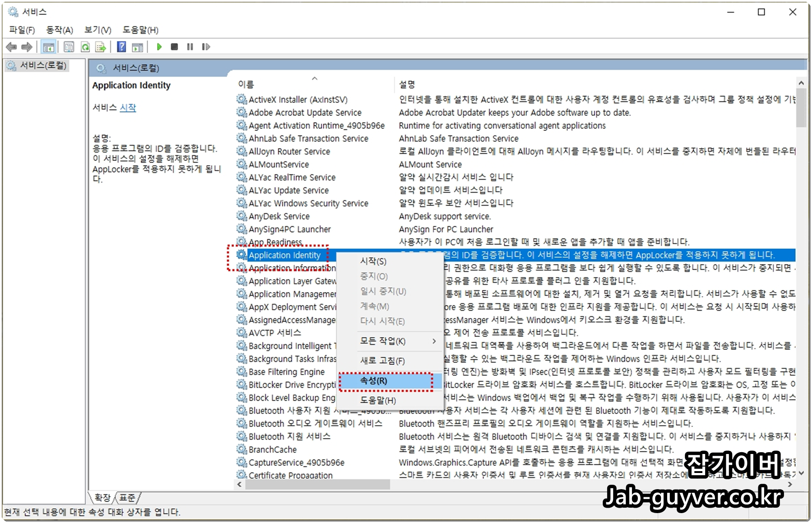The height and width of the screenshot is (523, 812).
Task: Switch to the 표준 tab
Action: click(x=128, y=498)
